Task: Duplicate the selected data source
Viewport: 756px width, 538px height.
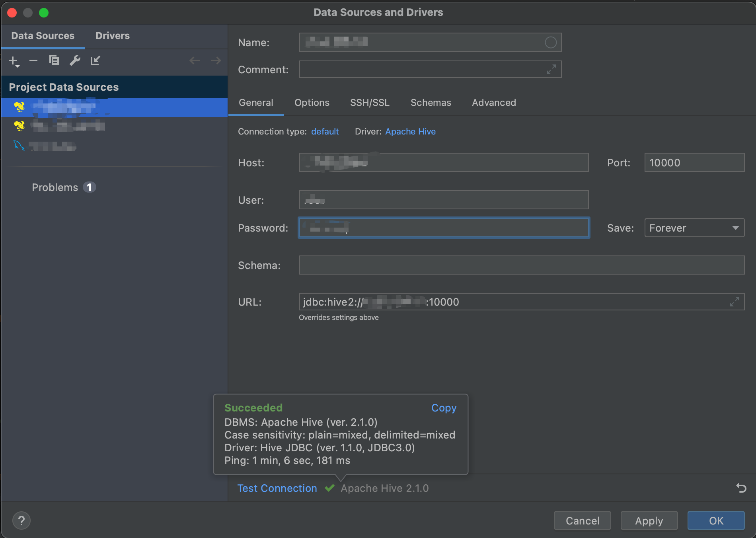Action: tap(54, 61)
